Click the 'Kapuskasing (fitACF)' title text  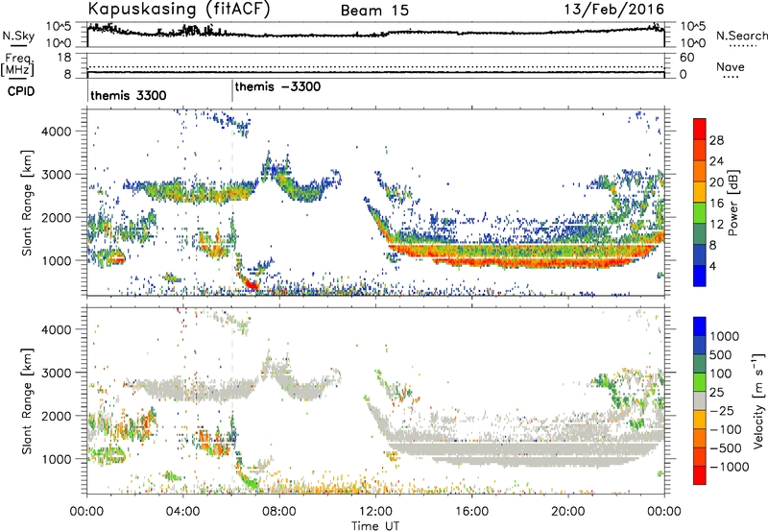point(179,10)
